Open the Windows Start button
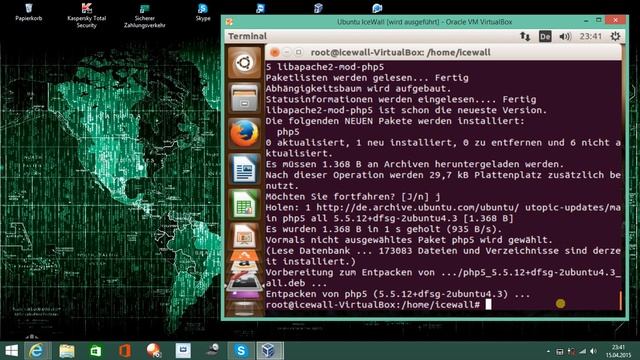 click(11, 351)
